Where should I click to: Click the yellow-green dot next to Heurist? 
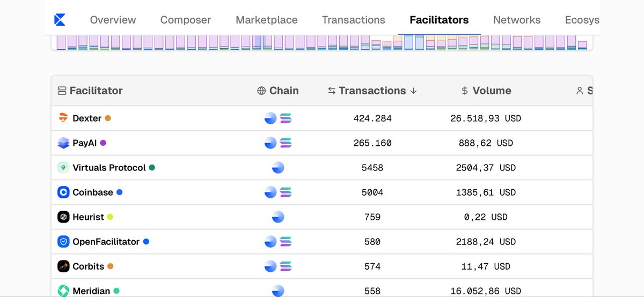click(110, 217)
